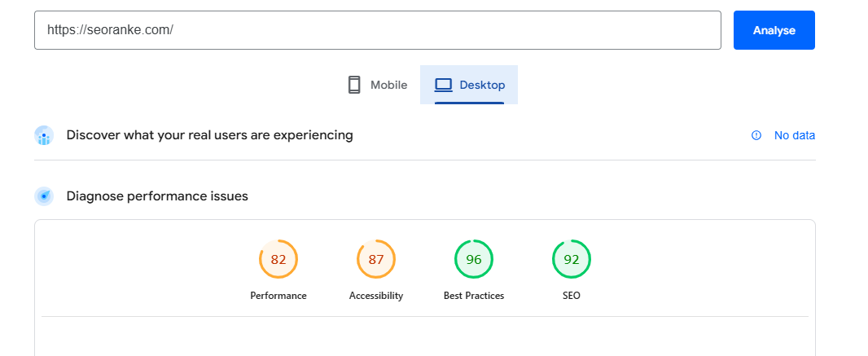The height and width of the screenshot is (356, 868).
Task: Click the laptop icon beside Desktop
Action: 443,85
